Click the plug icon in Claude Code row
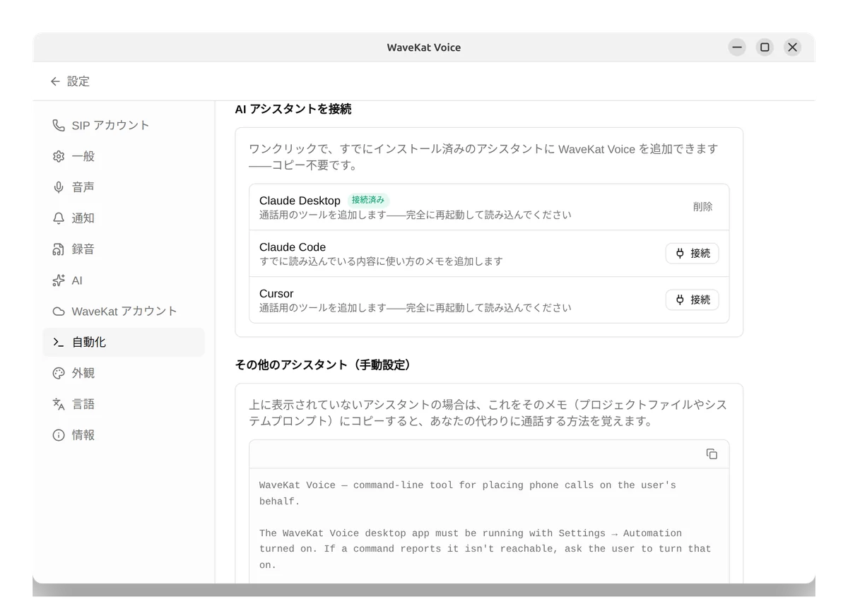Image resolution: width=848 pixels, height=616 pixels. click(680, 254)
